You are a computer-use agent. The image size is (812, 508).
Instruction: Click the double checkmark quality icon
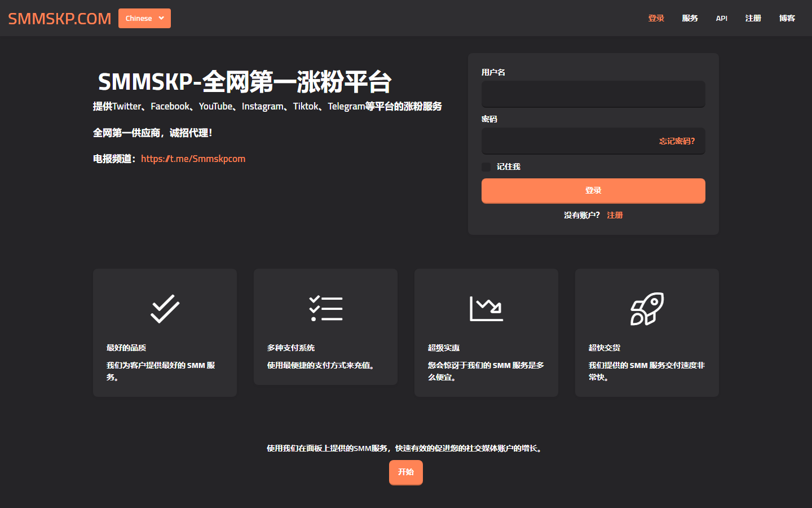click(x=165, y=309)
